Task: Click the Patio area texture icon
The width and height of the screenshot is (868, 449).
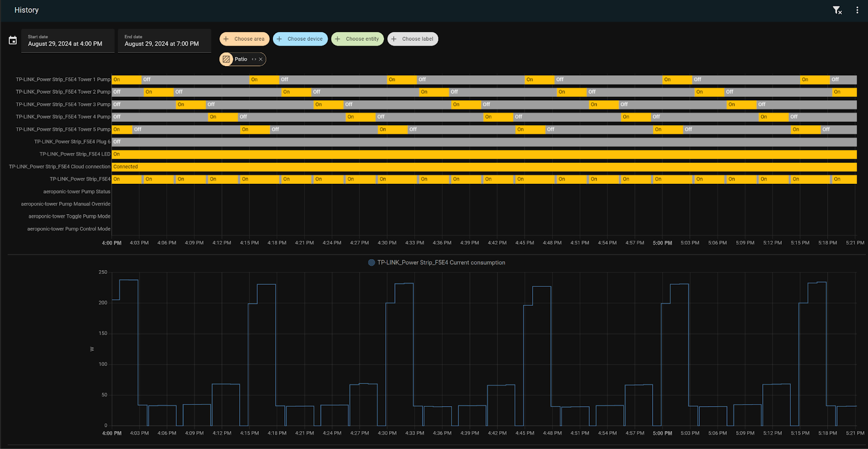Action: coord(226,59)
